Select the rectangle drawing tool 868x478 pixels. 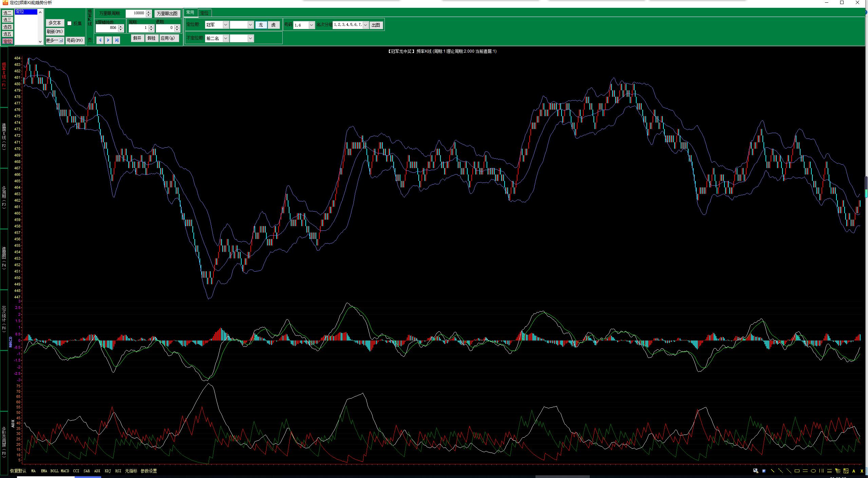[x=797, y=471]
